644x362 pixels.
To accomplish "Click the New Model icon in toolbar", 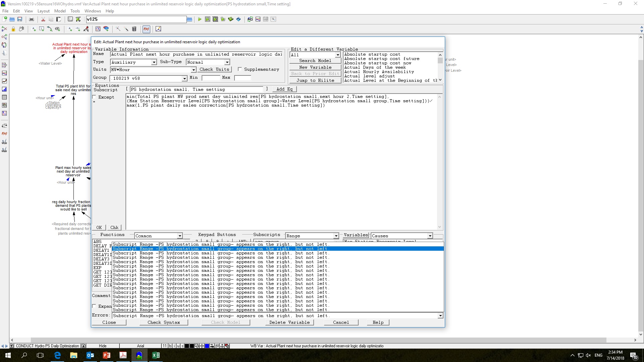I will pos(5,19).
